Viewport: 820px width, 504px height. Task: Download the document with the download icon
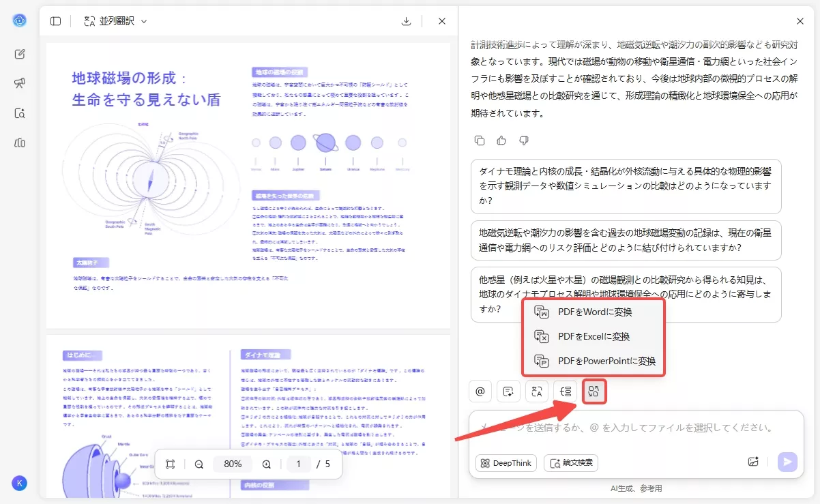[x=407, y=21]
